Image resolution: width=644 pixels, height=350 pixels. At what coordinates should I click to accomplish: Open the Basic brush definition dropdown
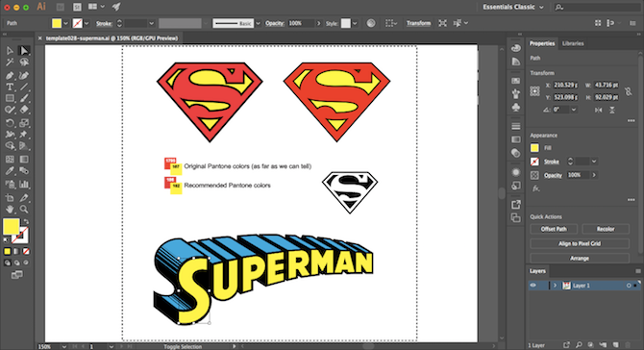pyautogui.click(x=258, y=23)
